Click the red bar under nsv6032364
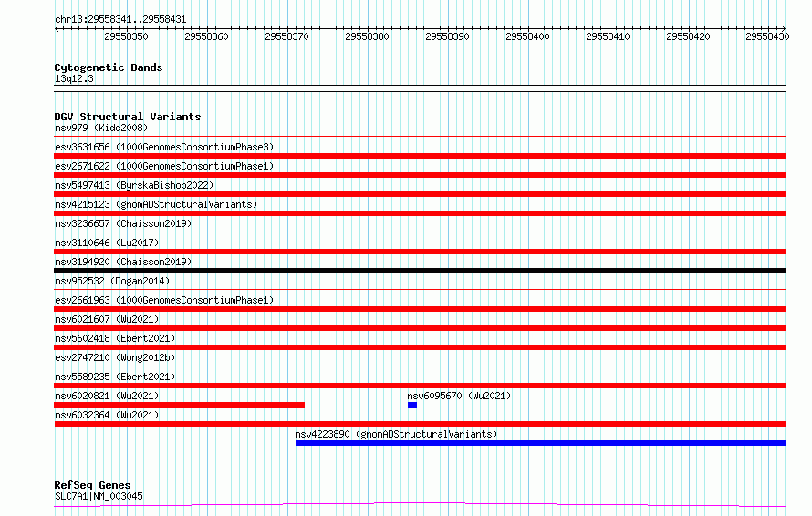This screenshot has width=812, height=516. click(x=420, y=424)
